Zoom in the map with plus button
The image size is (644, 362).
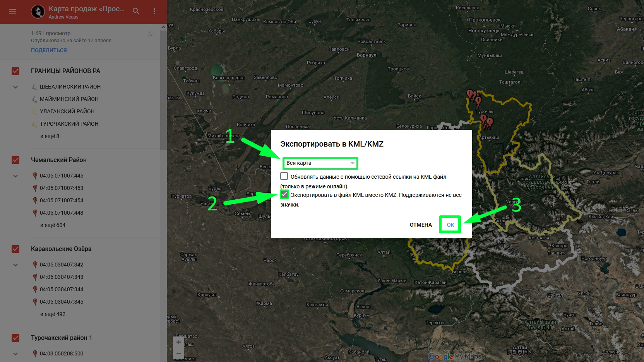pos(178,342)
